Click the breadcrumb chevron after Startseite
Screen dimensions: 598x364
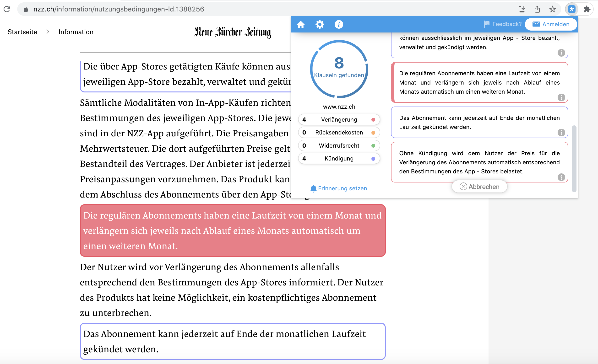48,32
